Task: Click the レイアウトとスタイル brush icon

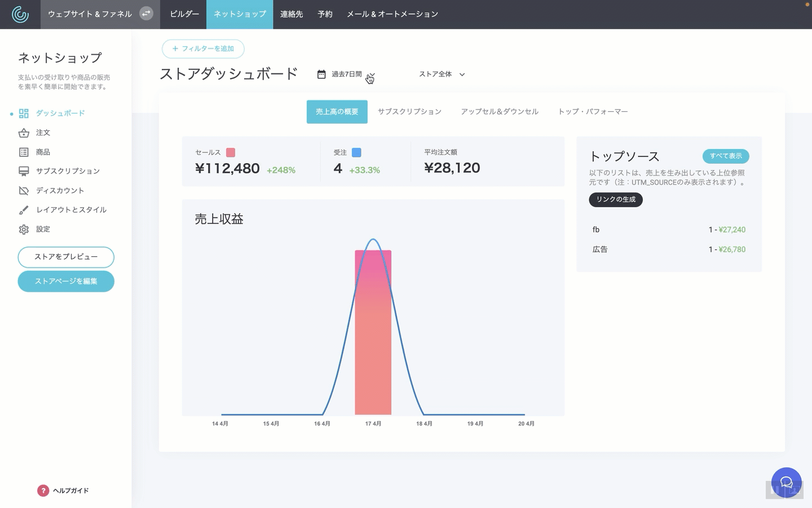Action: [x=24, y=210]
